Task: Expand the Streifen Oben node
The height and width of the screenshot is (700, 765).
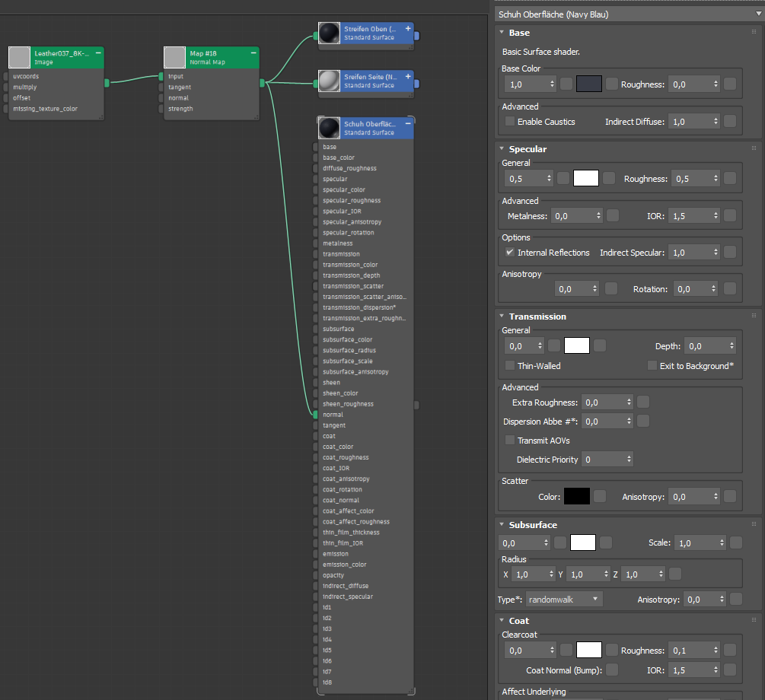Action: (408, 28)
